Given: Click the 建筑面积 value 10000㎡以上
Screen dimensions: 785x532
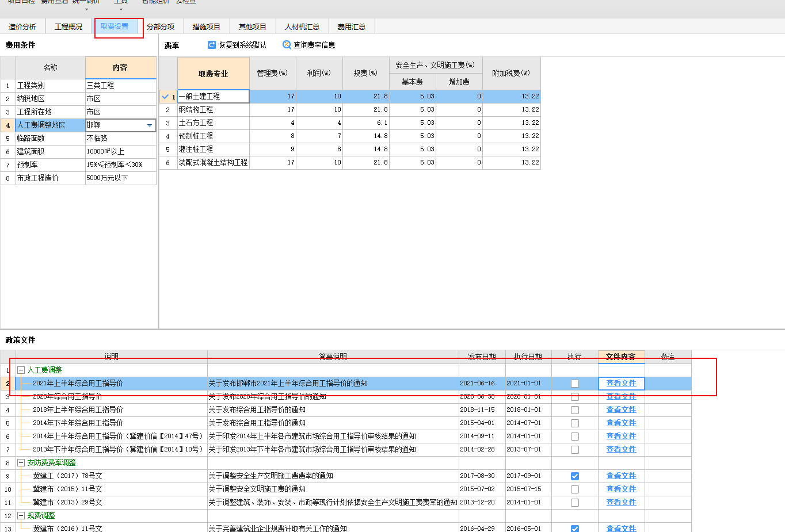Looking at the screenshot, I should 120,151.
